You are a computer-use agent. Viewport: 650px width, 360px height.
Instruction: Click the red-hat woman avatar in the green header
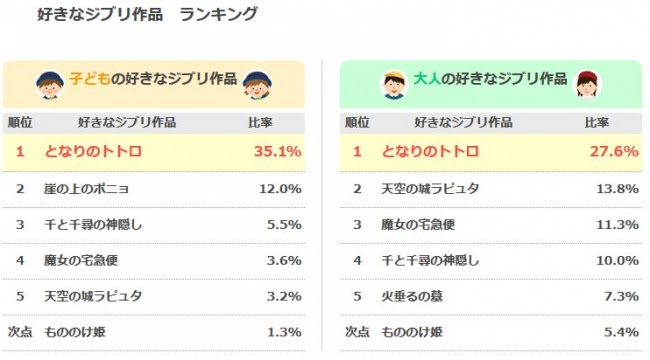(x=587, y=85)
